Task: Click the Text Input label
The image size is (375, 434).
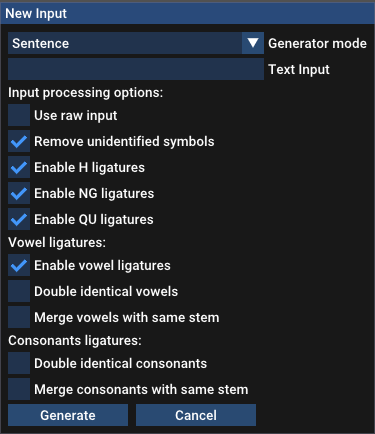Action: pyautogui.click(x=299, y=70)
